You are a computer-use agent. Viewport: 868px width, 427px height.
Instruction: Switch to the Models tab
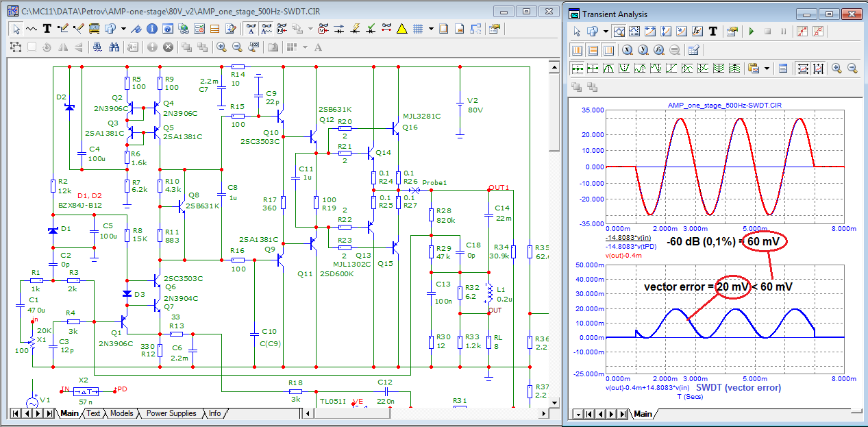pos(121,413)
